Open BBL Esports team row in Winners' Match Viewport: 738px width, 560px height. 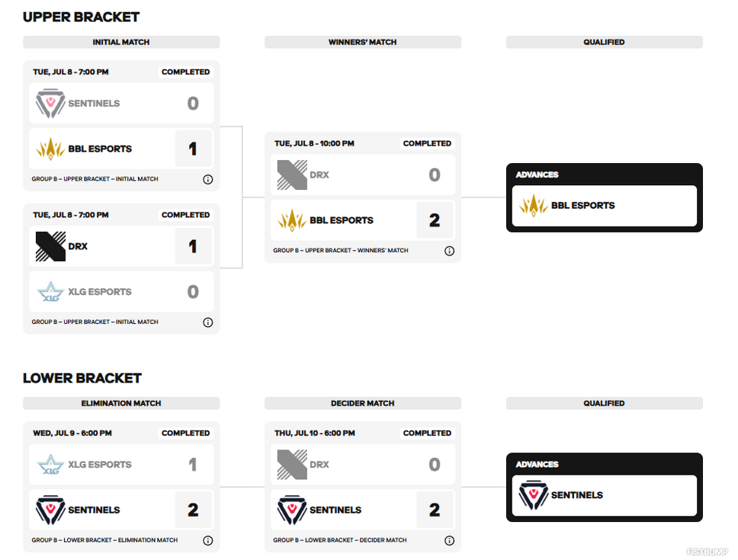363,220
